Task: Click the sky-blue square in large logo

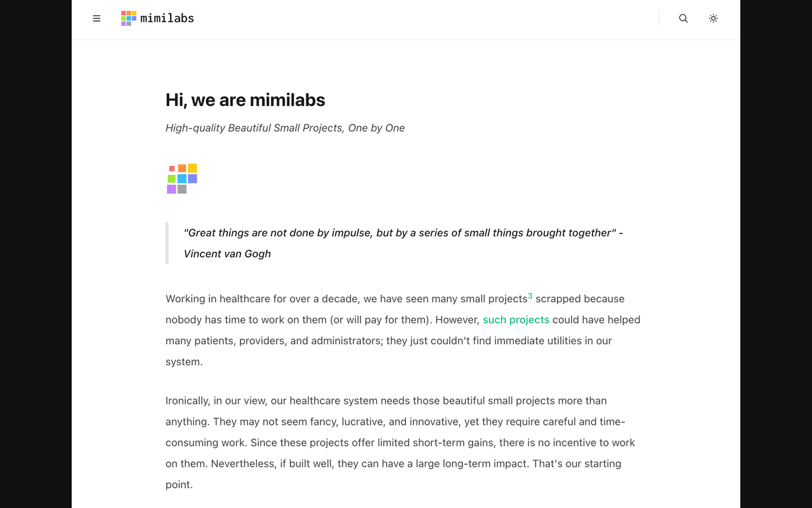Action: (x=182, y=179)
